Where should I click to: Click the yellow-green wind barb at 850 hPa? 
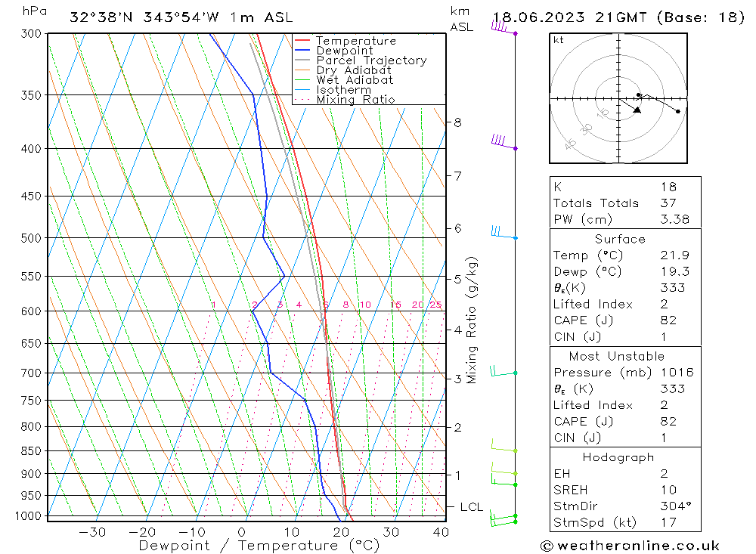[502, 446]
